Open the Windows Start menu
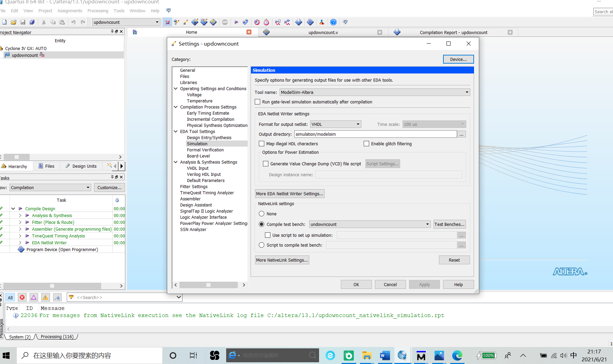The image size is (613, 364). click(x=6, y=355)
